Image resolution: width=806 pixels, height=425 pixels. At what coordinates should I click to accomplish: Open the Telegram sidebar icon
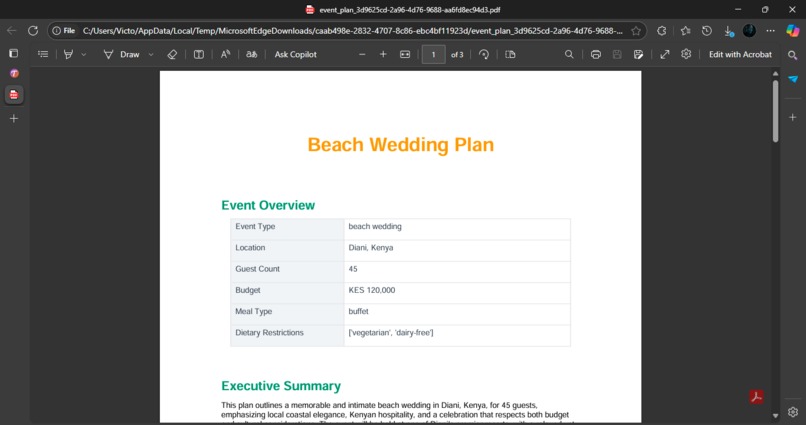pos(793,79)
